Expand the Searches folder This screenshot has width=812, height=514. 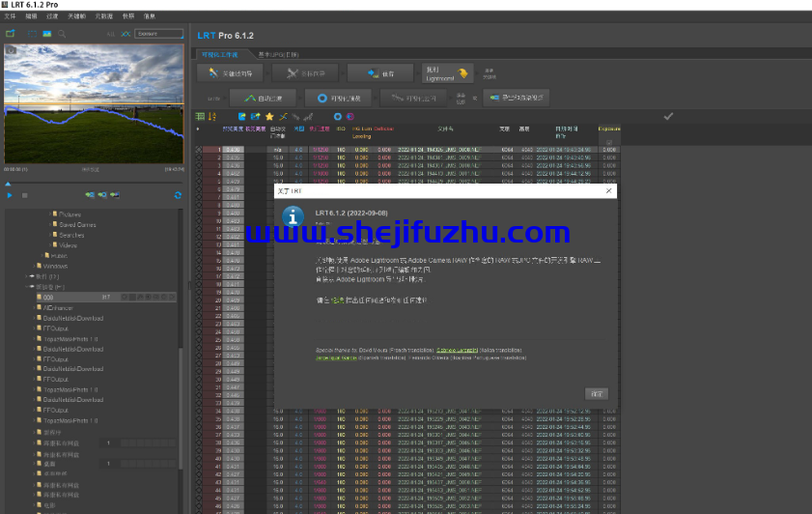point(49,235)
